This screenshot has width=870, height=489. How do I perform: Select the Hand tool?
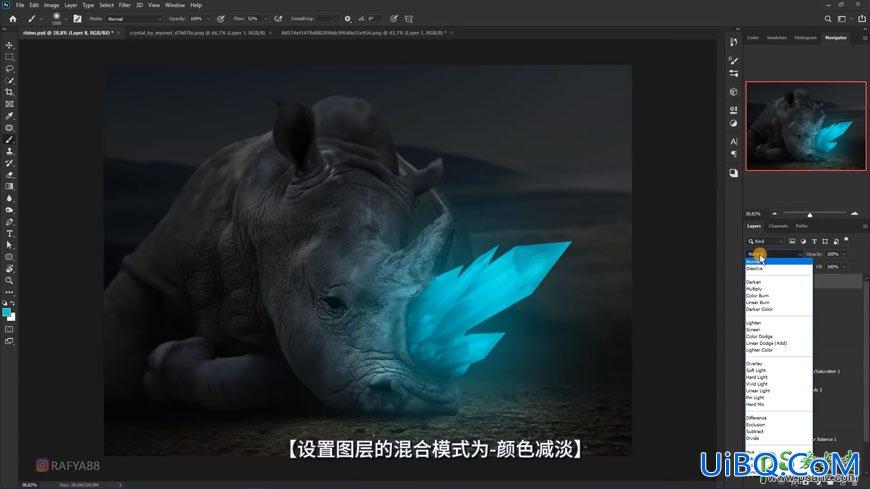(9, 269)
